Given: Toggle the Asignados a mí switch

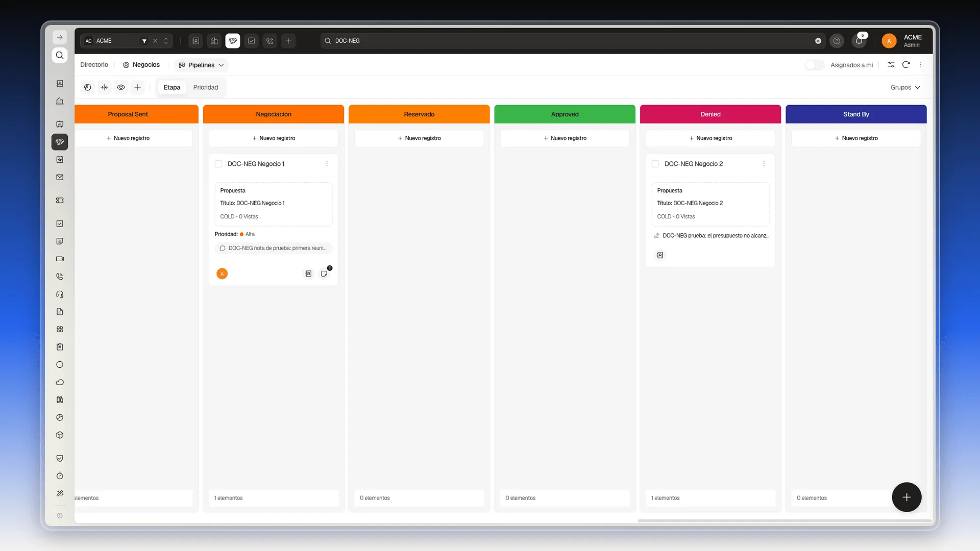Looking at the screenshot, I should tap(815, 65).
